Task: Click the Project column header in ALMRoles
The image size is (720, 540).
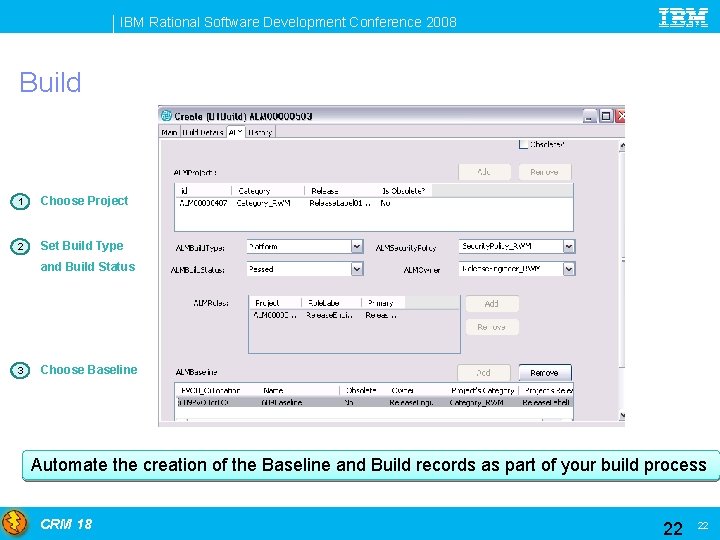Action: pos(276,303)
